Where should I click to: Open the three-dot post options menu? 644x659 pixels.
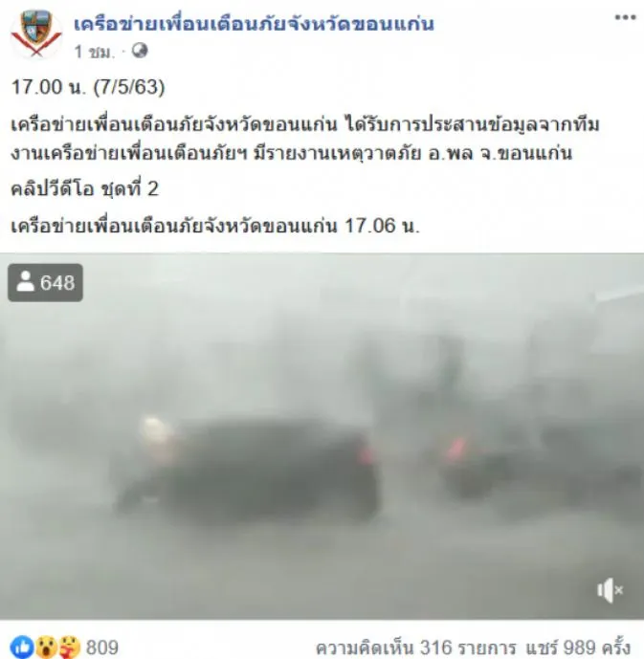click(625, 17)
